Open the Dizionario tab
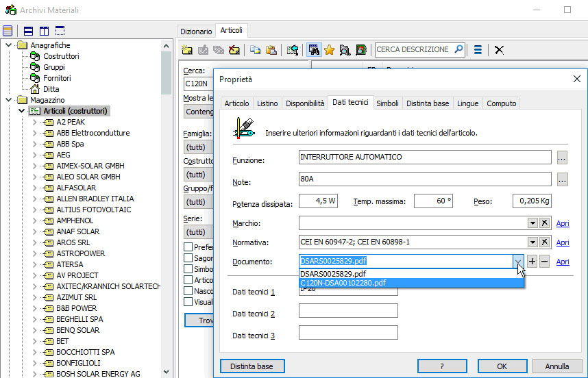This screenshot has height=378, width=588. click(x=196, y=32)
